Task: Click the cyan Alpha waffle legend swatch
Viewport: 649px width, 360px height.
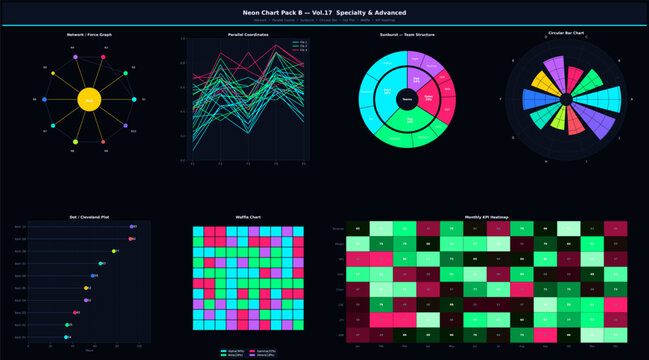Action: point(224,351)
